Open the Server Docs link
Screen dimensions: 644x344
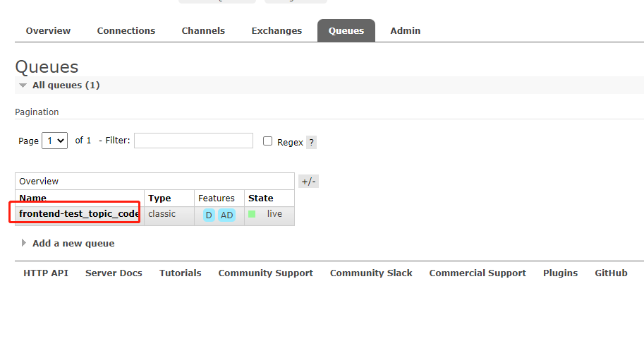tap(114, 273)
